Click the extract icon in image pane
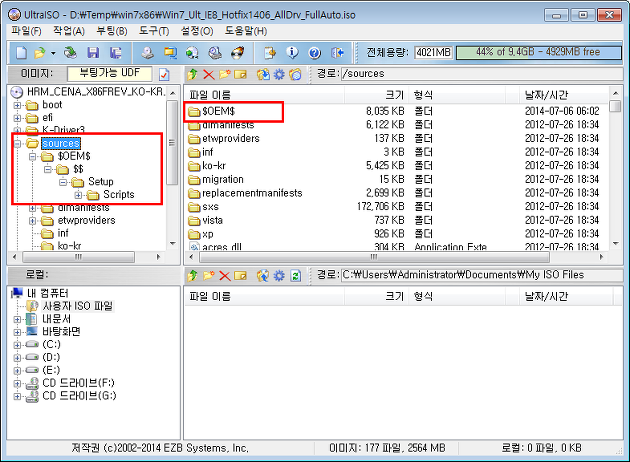Image resolution: width=630 pixels, height=462 pixels. point(263,74)
